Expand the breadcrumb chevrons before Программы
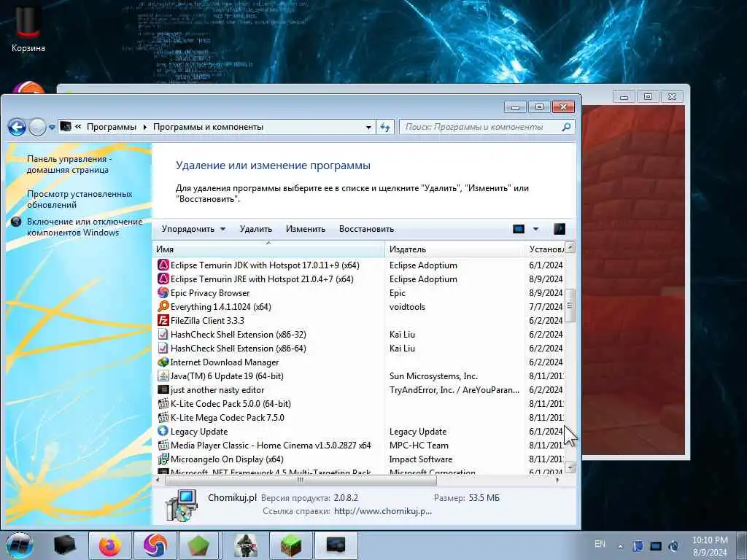This screenshot has width=747, height=560. pos(78,127)
